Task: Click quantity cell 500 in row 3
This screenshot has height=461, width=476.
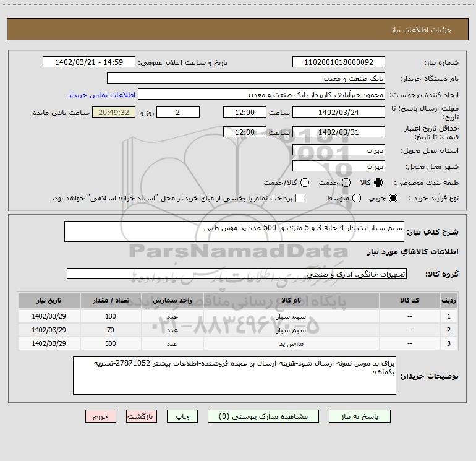Action: point(111,343)
